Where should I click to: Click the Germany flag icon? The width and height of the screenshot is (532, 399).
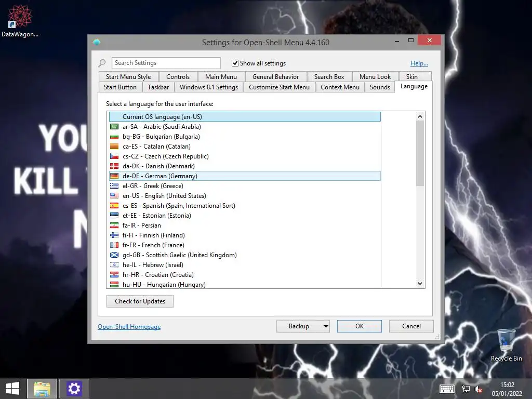(114, 176)
